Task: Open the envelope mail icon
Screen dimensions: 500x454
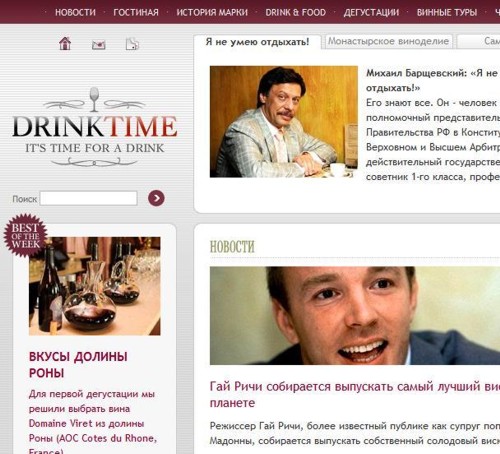Action: (99, 44)
